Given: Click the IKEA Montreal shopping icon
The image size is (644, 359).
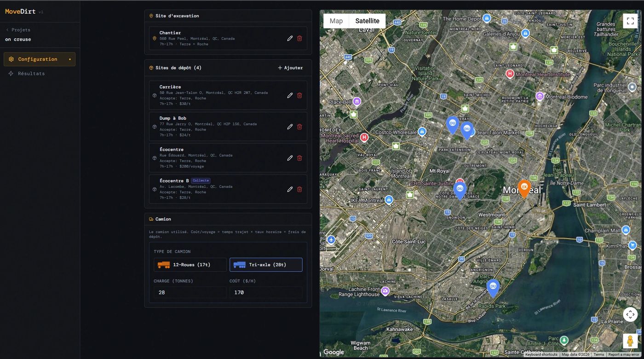Looking at the screenshot, I should tap(389, 200).
